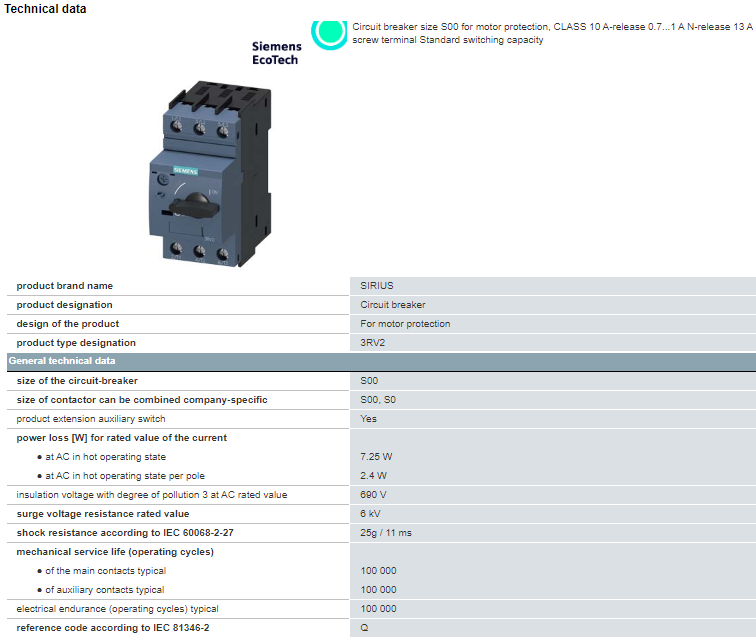
Task: Select the 'Technical data' heading
Action: (x=45, y=9)
